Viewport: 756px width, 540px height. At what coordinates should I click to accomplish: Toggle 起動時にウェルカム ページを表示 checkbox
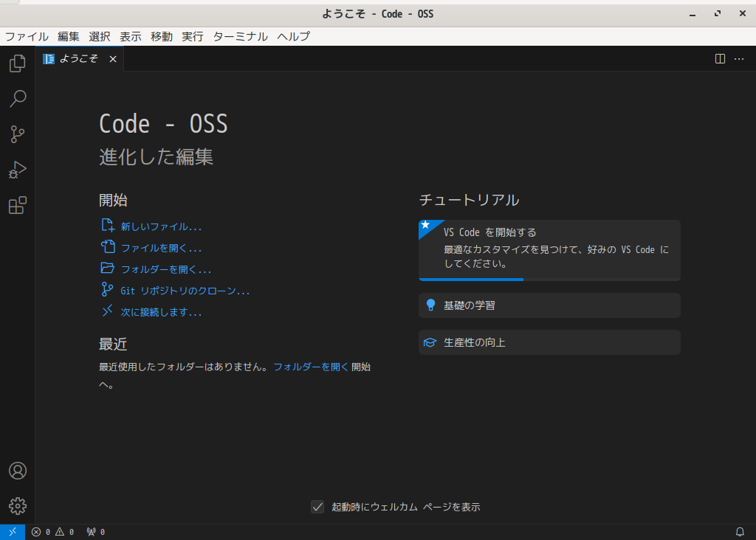pyautogui.click(x=317, y=507)
